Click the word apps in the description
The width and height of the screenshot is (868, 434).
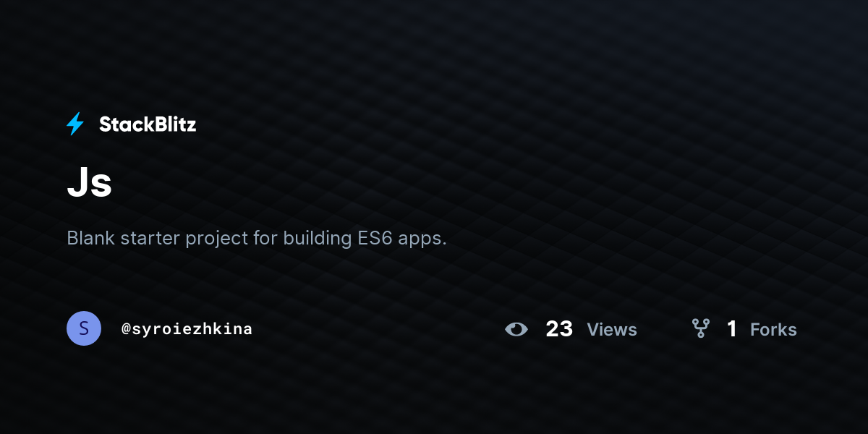423,239
